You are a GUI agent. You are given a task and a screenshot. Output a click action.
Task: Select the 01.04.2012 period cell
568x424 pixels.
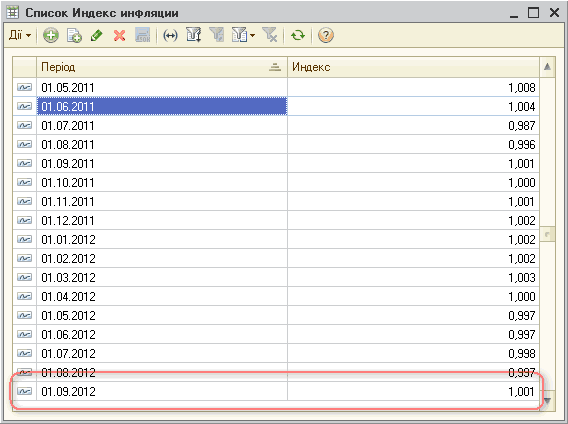(162, 296)
